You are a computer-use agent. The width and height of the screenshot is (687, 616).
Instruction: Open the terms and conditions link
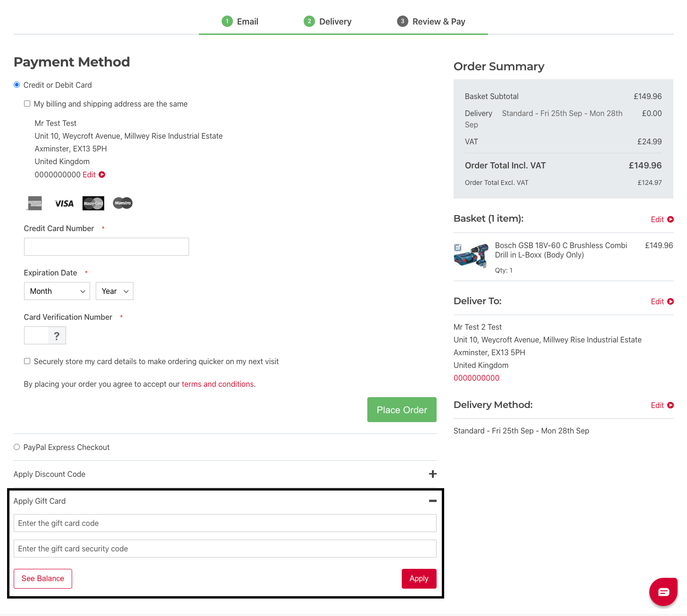(x=218, y=384)
